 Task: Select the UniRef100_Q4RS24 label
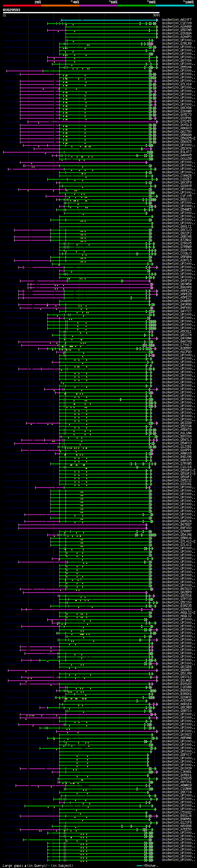[177, 521]
